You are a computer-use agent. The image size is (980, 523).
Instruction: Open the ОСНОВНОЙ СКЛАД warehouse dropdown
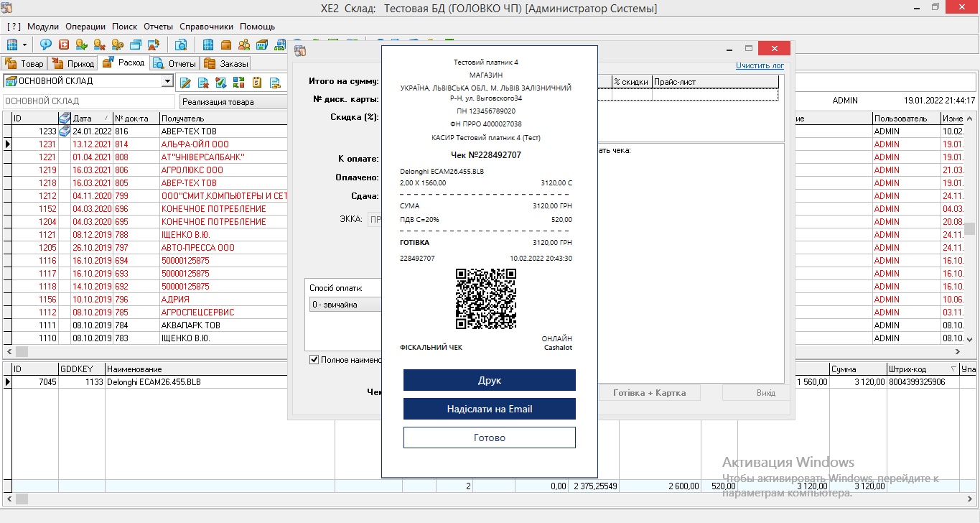point(167,82)
